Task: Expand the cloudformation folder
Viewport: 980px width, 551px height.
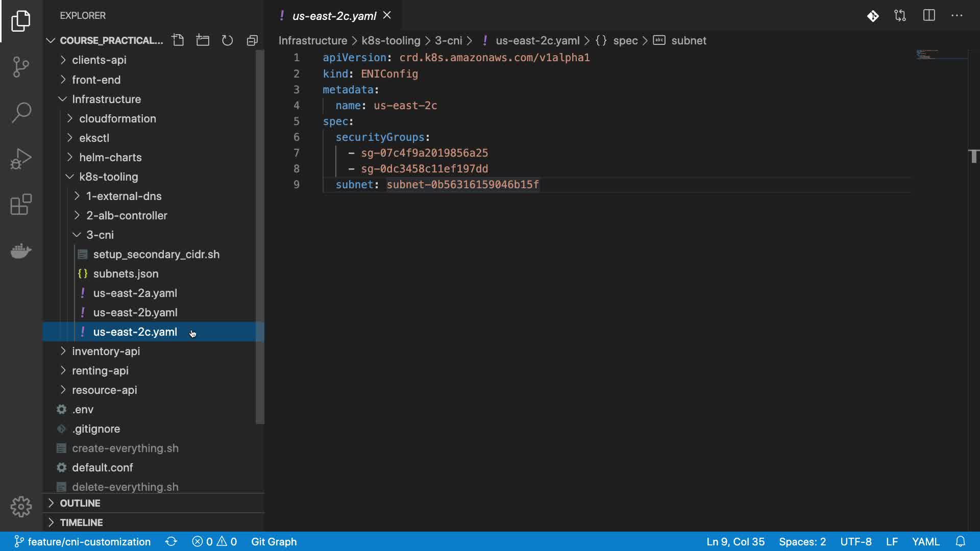Action: tap(117, 118)
